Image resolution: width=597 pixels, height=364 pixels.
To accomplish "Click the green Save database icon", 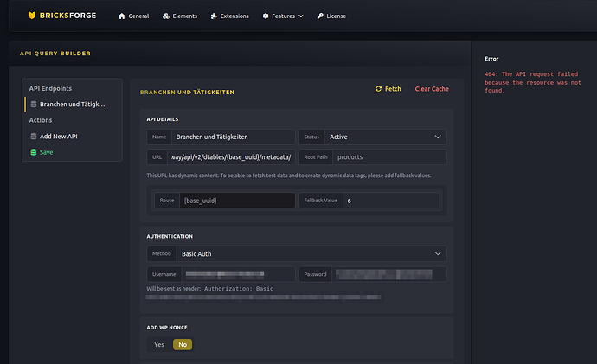I will (34, 152).
